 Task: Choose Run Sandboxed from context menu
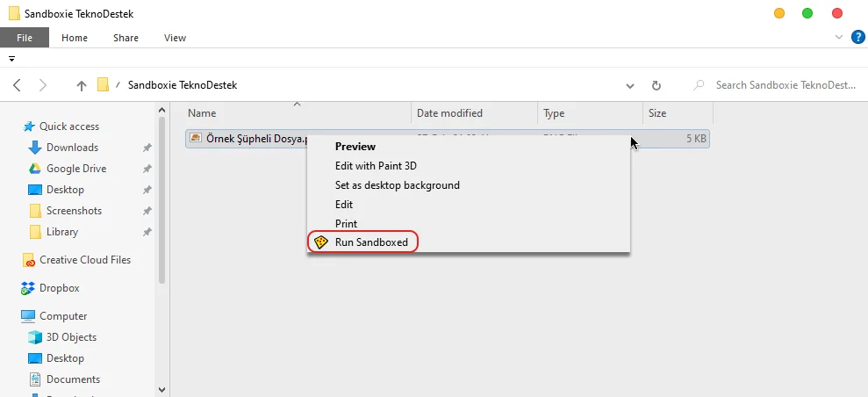point(371,242)
